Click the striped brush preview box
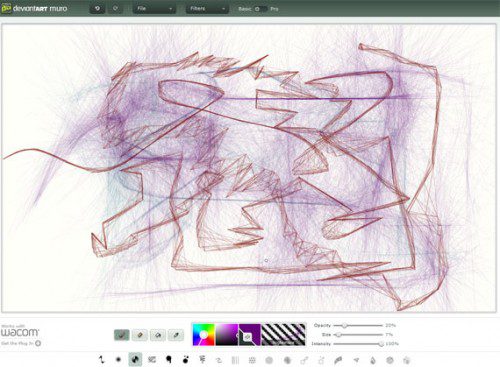Screen dimensions: 500x367 pyautogui.click(x=283, y=334)
